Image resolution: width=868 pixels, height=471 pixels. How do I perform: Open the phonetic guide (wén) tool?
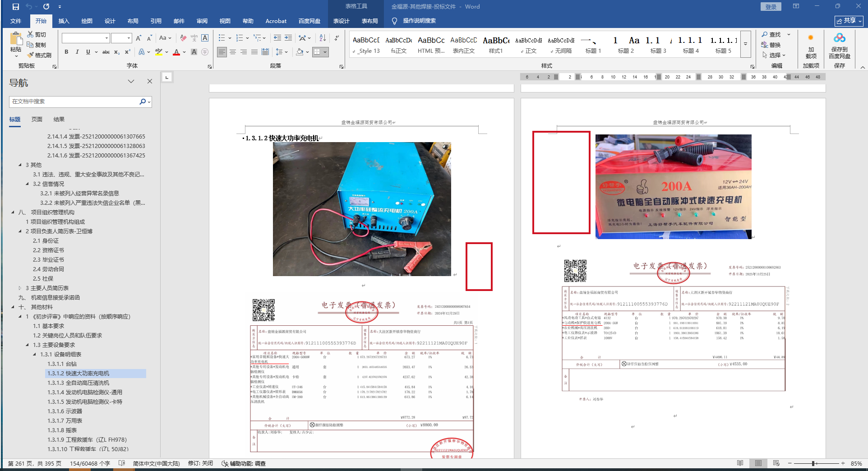(x=194, y=38)
